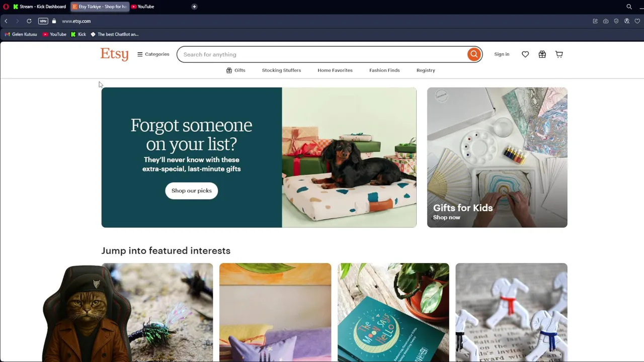644x362 pixels.
Task: Open the privacy protection shield icon
Action: click(616, 21)
